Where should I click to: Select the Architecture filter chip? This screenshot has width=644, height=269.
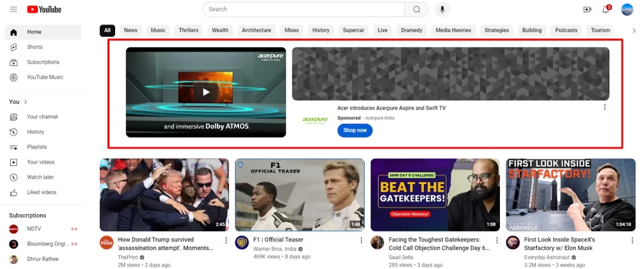point(257,30)
